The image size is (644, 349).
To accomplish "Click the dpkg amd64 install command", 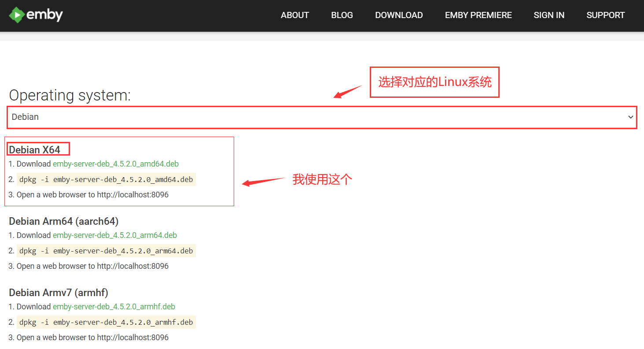I will point(106,179).
